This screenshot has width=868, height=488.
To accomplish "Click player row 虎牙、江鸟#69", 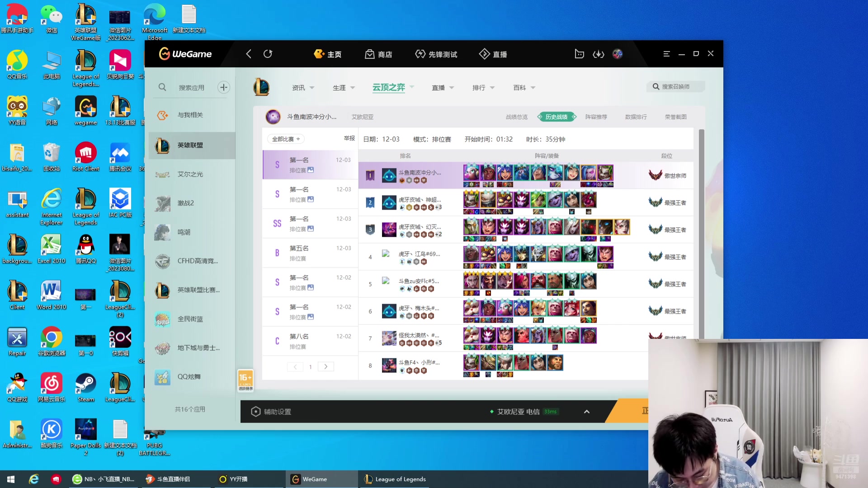I will 526,257.
